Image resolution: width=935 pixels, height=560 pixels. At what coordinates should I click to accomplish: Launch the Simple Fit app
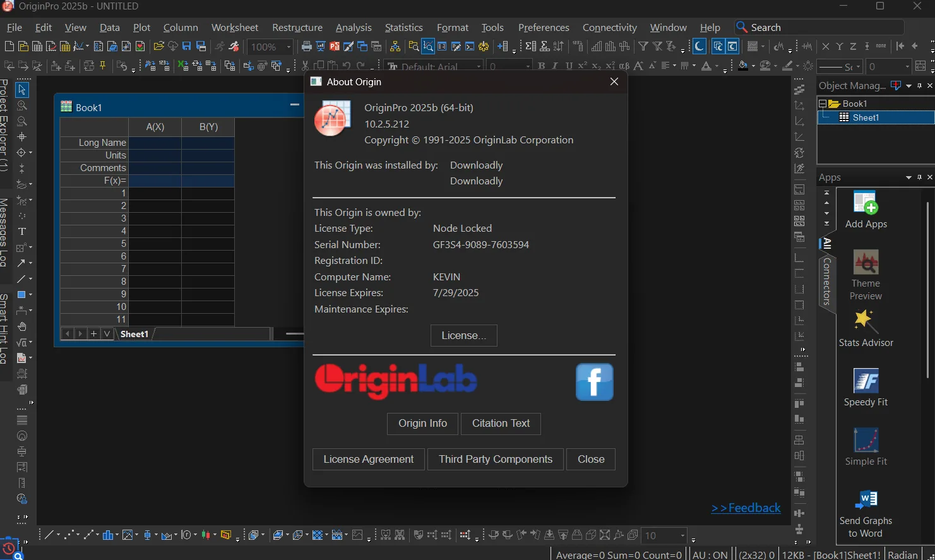pos(866,447)
